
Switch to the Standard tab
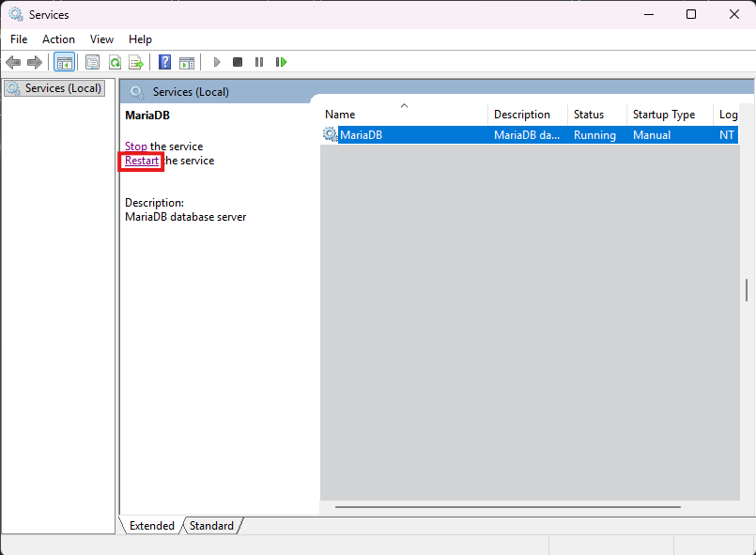pos(211,526)
